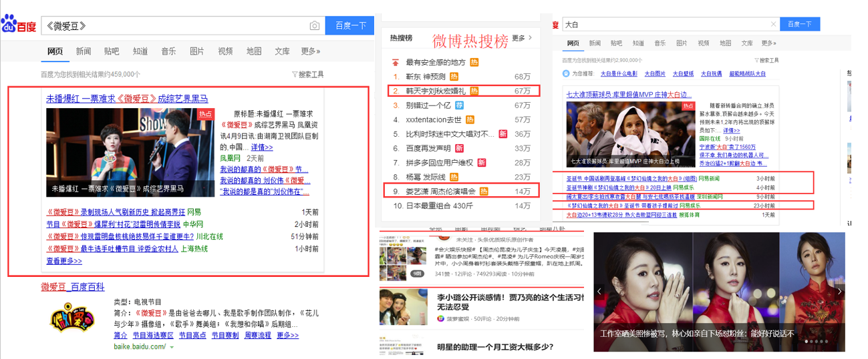This screenshot has height=359, width=868.
Task: Click the 新 badge beside 比利时球迷中文大唱
Action: pyautogui.click(x=503, y=134)
